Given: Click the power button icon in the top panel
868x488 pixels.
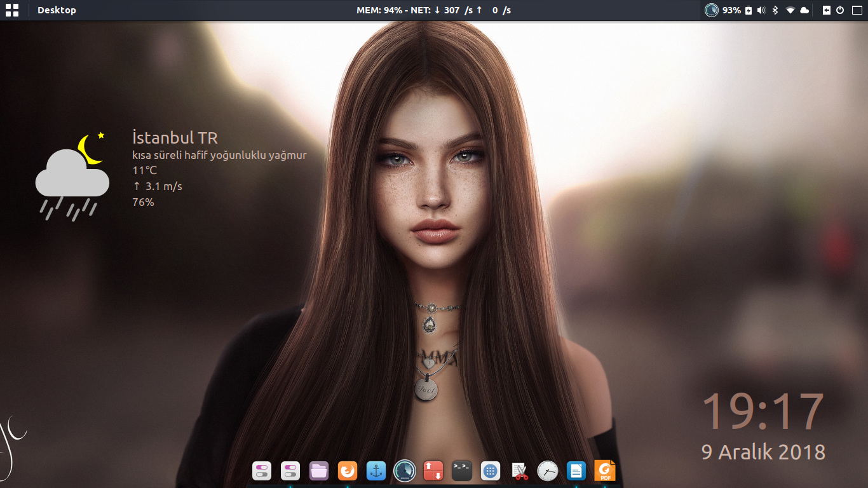Looking at the screenshot, I should (x=840, y=10).
